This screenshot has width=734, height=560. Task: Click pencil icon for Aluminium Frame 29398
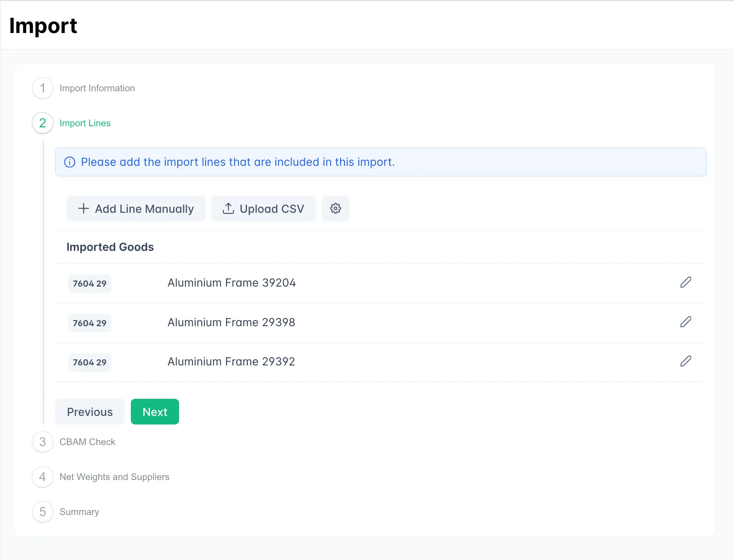[x=685, y=322]
